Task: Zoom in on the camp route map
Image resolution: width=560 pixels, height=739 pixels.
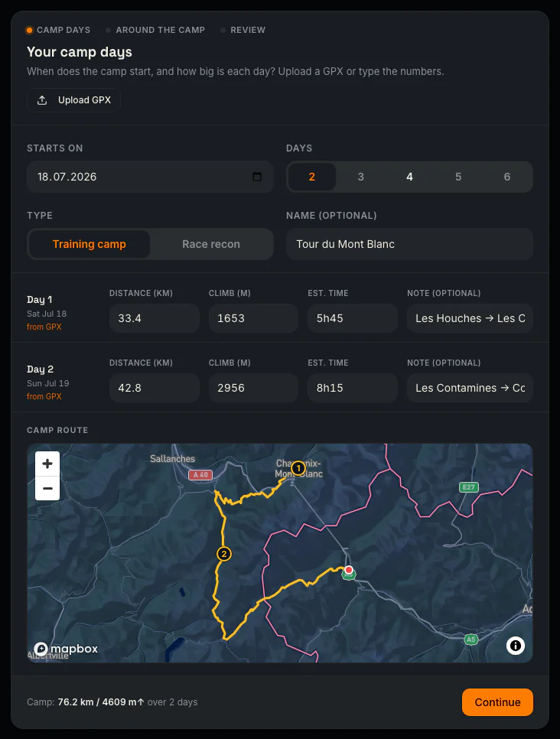Action: pos(47,464)
